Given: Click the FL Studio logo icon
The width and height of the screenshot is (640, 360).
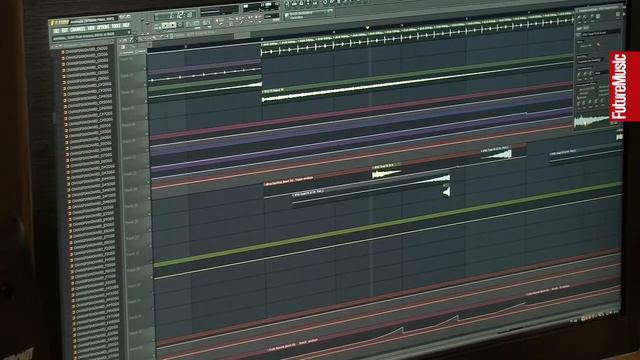Looking at the screenshot, I should click(60, 22).
